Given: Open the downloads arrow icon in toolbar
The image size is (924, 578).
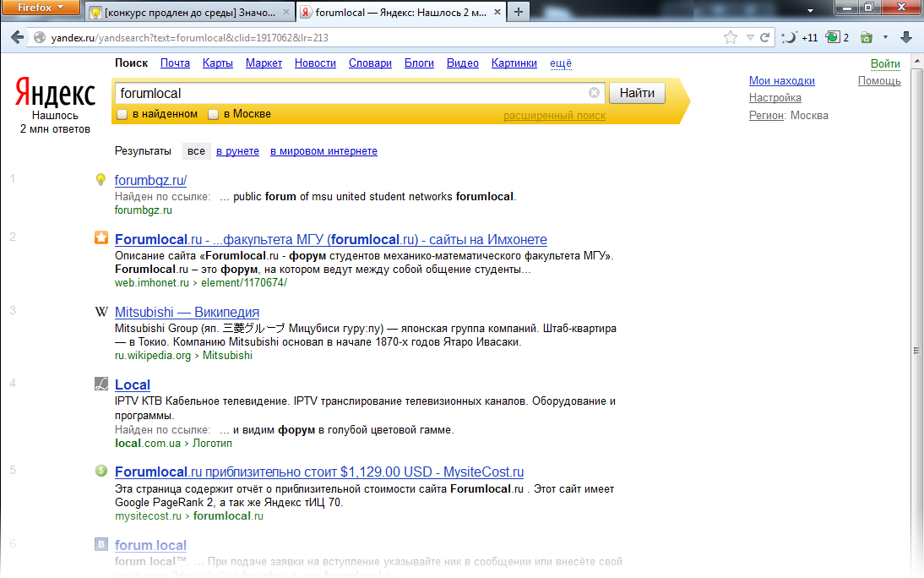Looking at the screenshot, I should [906, 37].
